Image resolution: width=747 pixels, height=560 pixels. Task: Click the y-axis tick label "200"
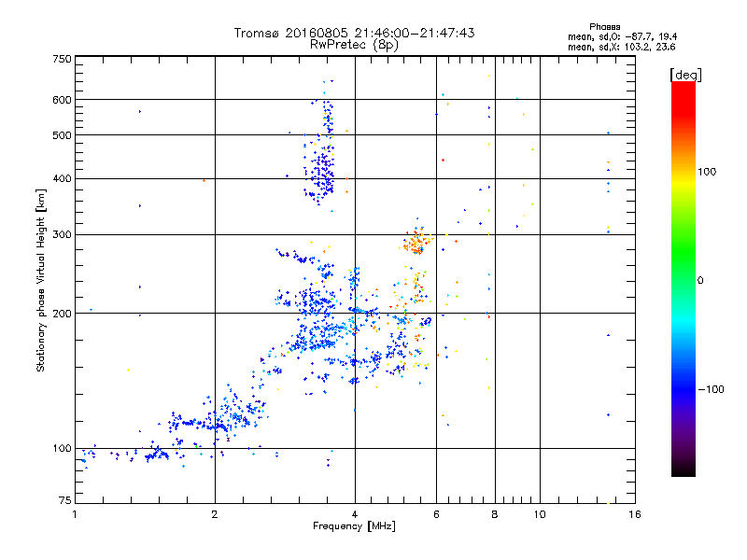coord(62,314)
